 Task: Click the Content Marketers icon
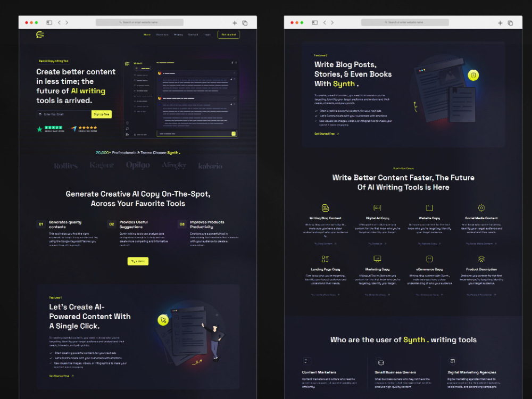coord(306,361)
